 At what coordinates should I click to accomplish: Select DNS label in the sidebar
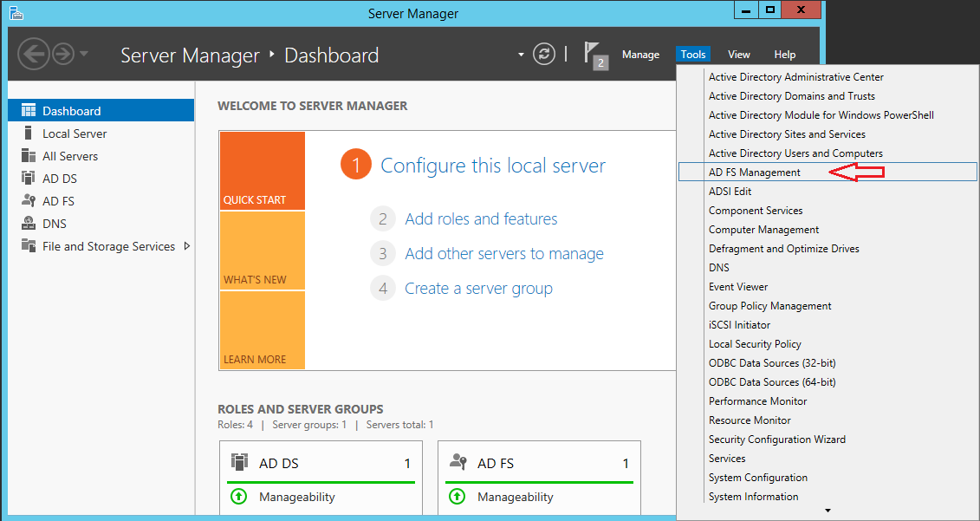(x=55, y=224)
